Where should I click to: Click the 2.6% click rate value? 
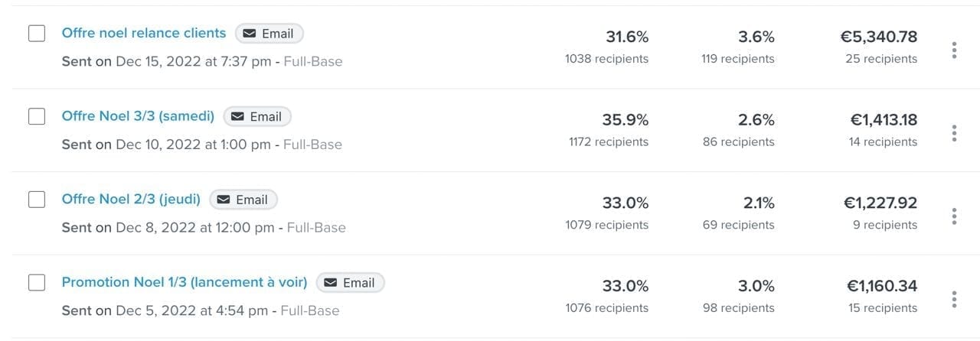(756, 120)
